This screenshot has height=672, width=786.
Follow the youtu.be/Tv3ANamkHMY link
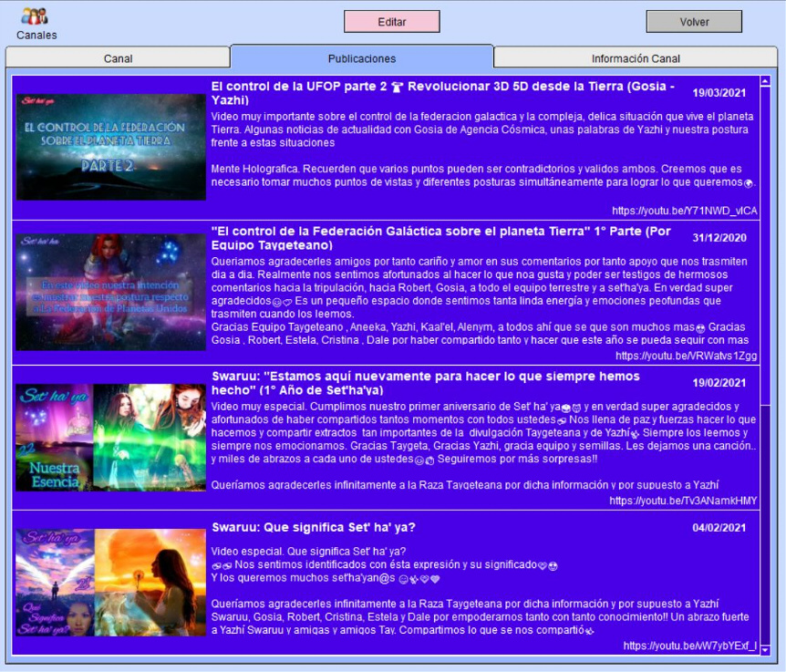point(683,501)
